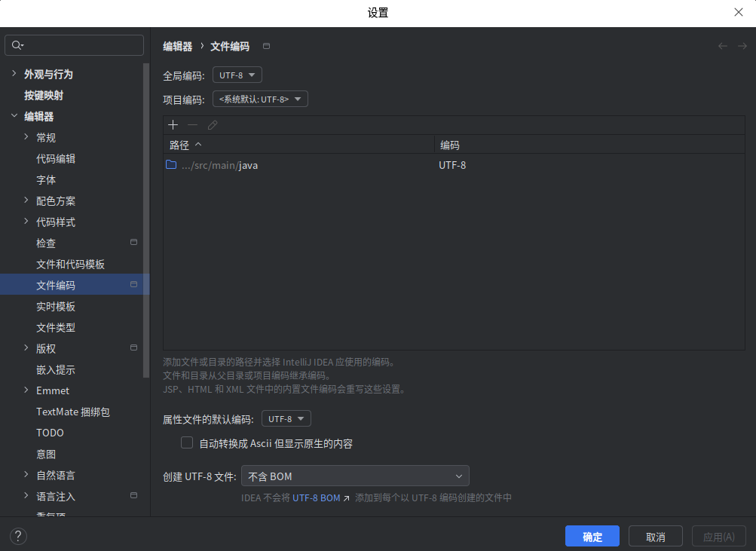The height and width of the screenshot is (551, 756).
Task: Select 文件和代码模板 settings page
Action: coord(70,264)
